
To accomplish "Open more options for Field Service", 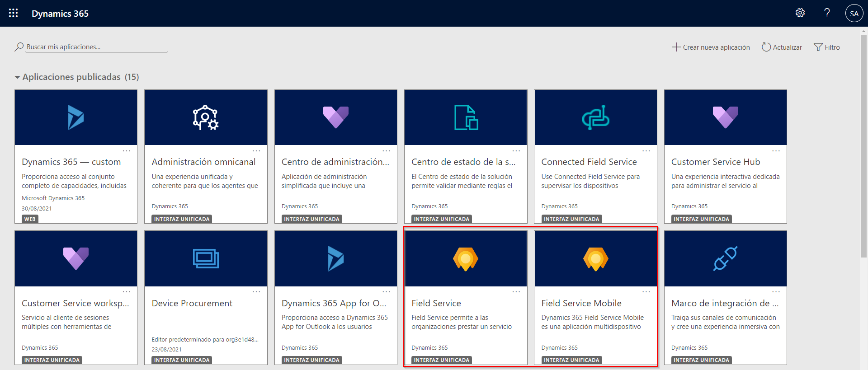I will [516, 292].
